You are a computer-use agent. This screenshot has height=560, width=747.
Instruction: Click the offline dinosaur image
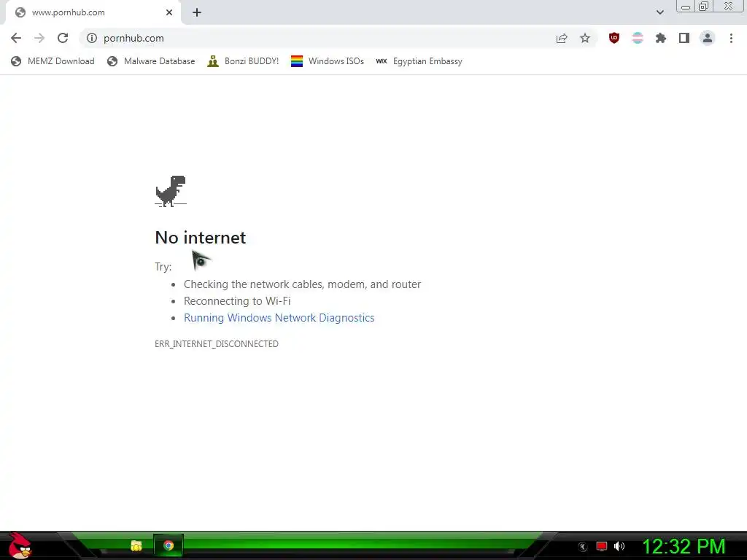click(171, 191)
